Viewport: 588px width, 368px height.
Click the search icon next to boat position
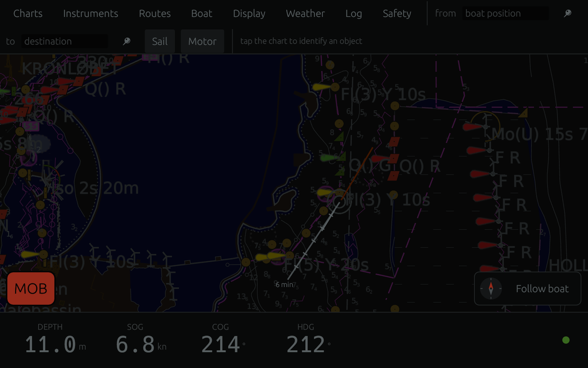[567, 13]
